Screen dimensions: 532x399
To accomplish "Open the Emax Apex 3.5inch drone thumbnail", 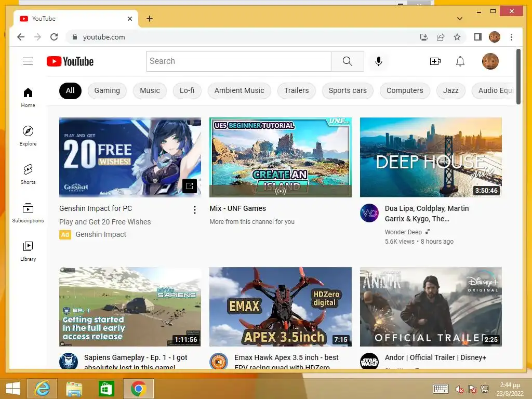I will point(280,307).
